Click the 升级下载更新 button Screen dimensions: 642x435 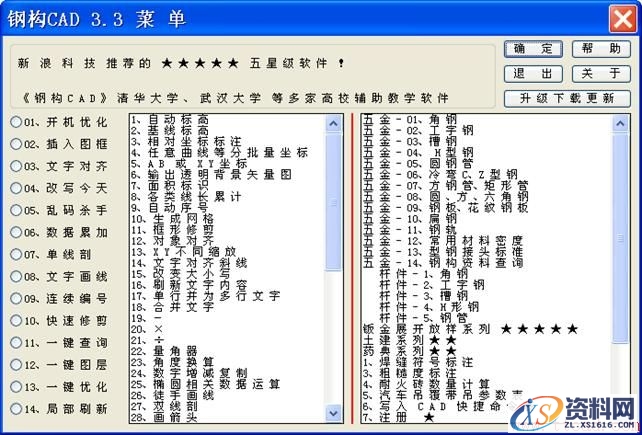pos(567,99)
